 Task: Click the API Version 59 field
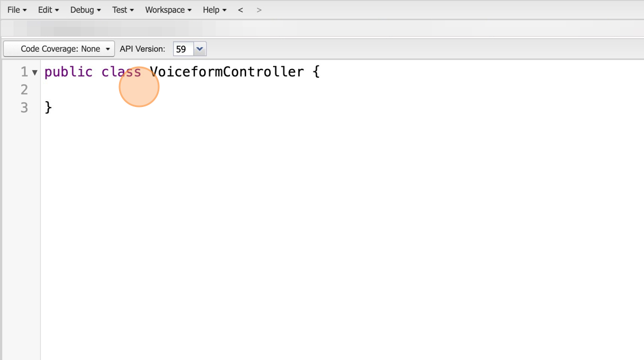(183, 49)
